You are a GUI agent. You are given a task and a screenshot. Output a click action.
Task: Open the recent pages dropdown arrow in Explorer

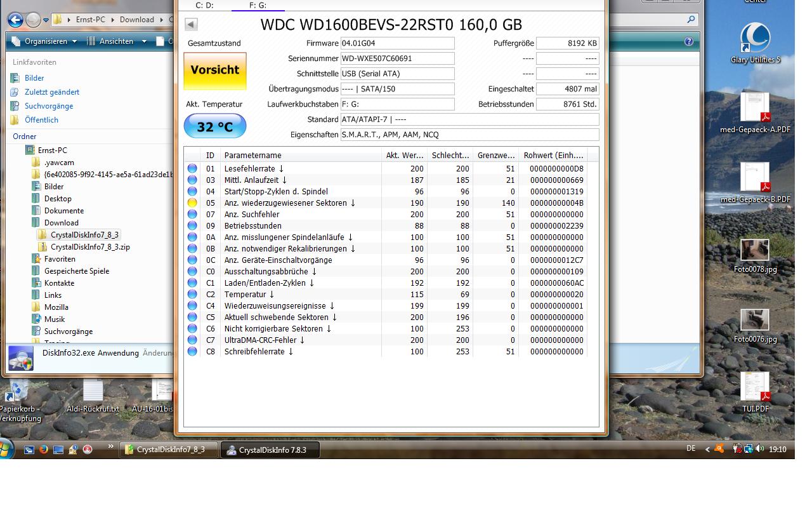pos(46,20)
